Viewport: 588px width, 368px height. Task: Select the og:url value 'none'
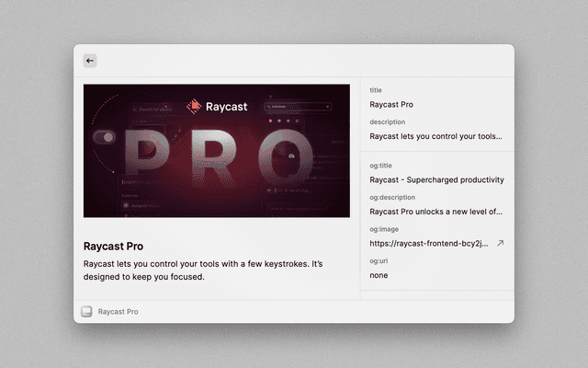coord(379,275)
